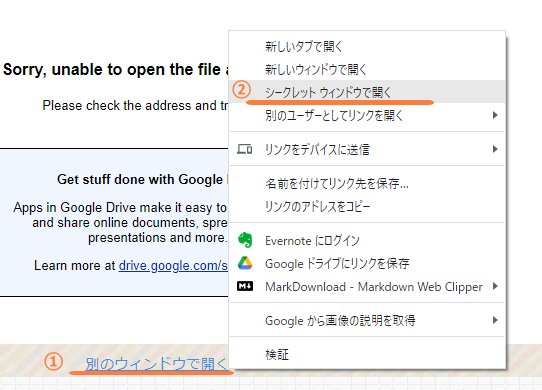Viewport: 542px width, 390px height.
Task: Click the orange circled number 2 marker
Action: (241, 90)
